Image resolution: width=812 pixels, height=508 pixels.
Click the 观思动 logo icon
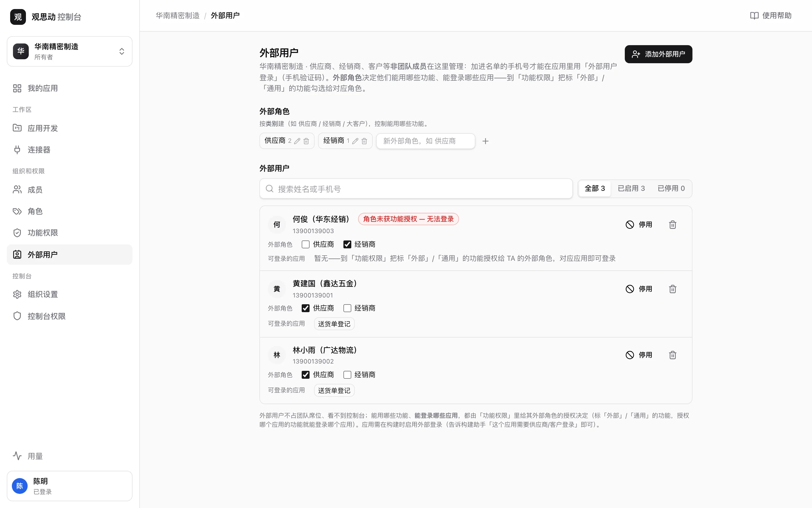coord(18,17)
